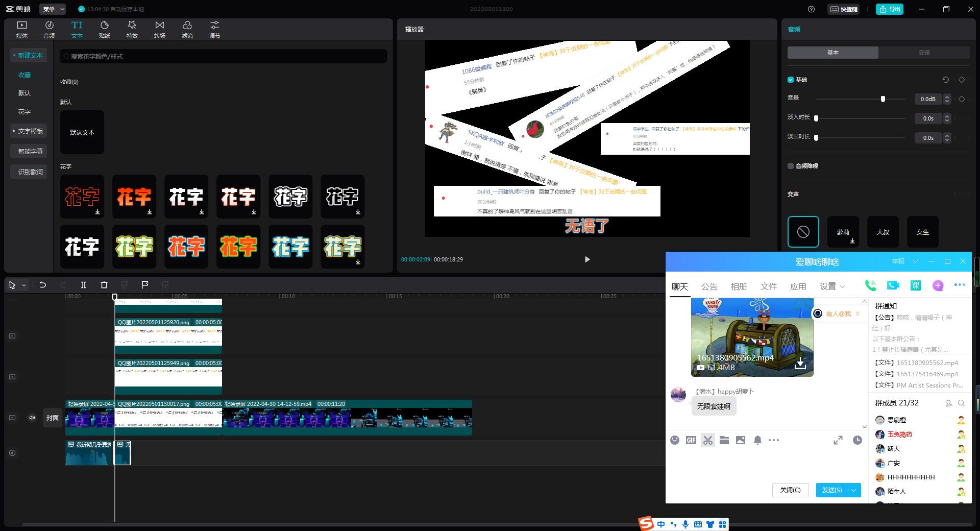This screenshot has width=980, height=531.
Task: Start a voice call in the QQ group
Action: 871,286
